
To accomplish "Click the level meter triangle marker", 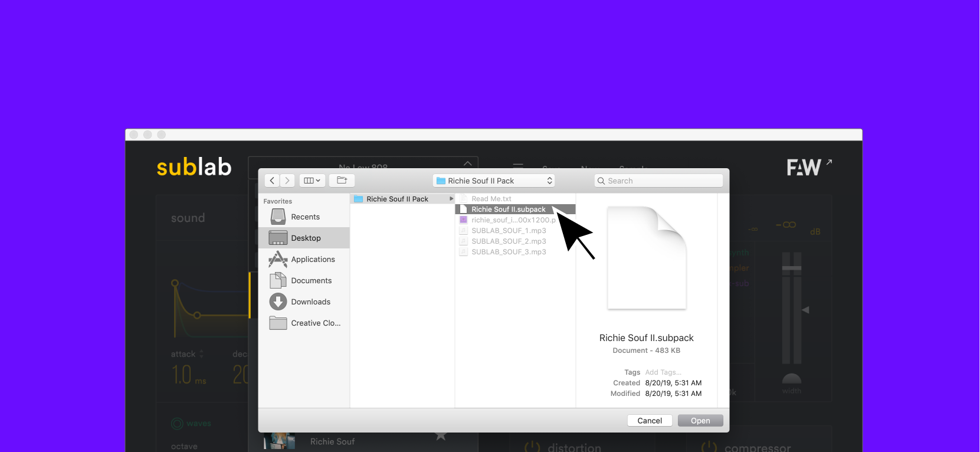I will pos(805,310).
